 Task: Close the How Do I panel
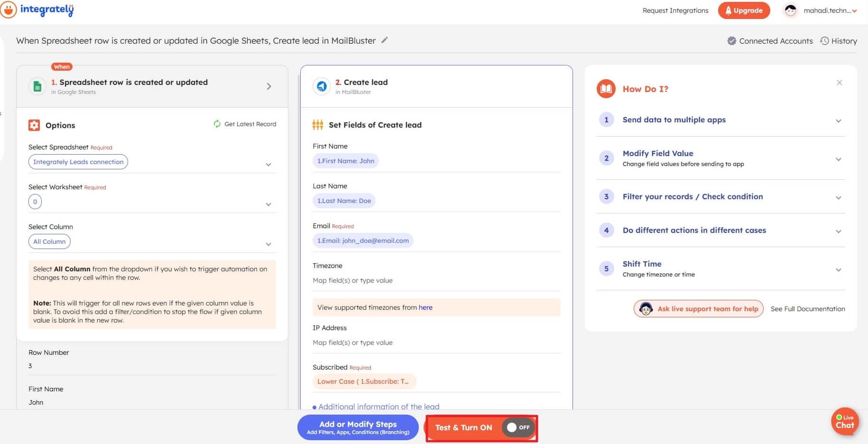[x=839, y=83]
